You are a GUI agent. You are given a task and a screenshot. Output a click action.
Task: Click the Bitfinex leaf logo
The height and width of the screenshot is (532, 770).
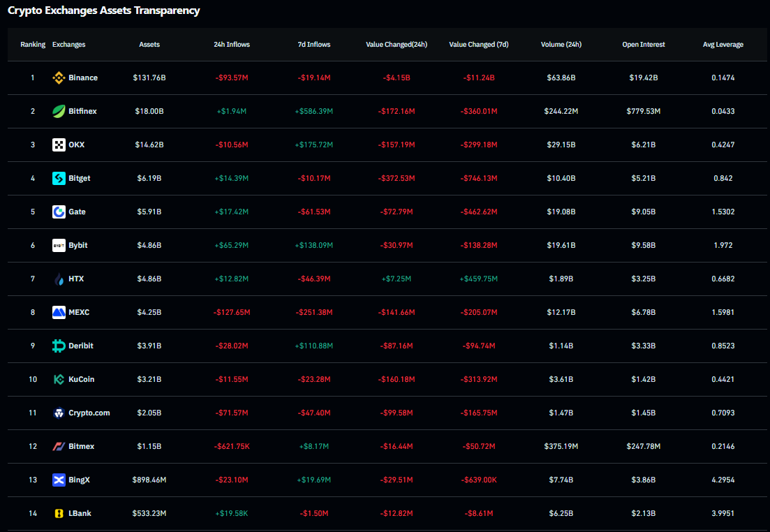tap(59, 111)
